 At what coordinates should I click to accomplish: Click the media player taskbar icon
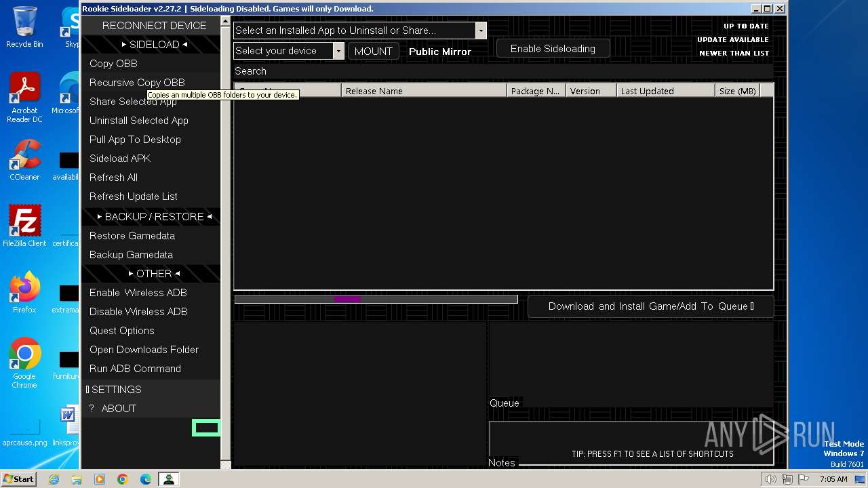[x=100, y=479]
